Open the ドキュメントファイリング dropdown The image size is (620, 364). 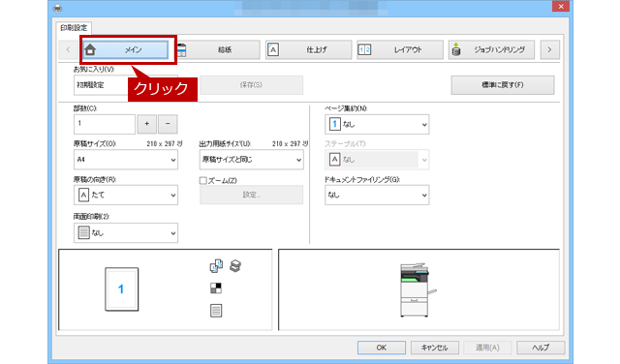377,196
